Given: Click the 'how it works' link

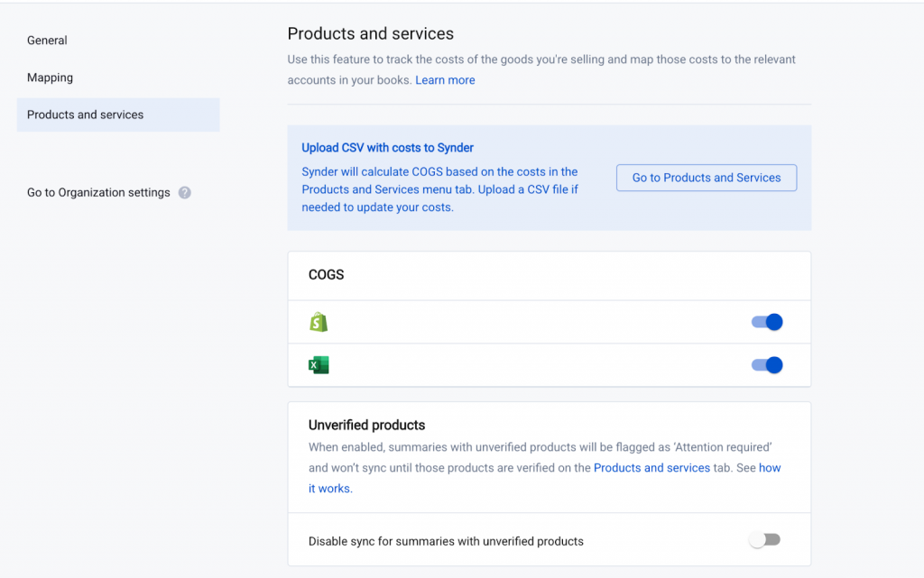Looking at the screenshot, I should [770, 468].
